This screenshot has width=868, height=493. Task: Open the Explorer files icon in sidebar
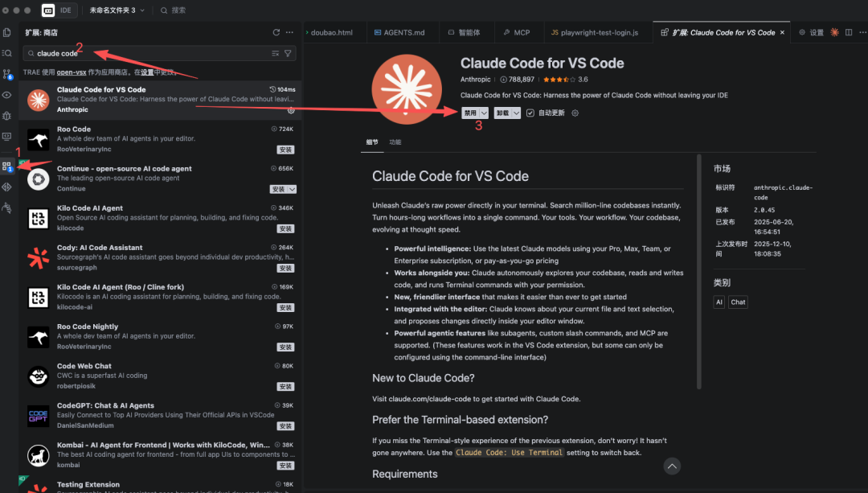6,32
